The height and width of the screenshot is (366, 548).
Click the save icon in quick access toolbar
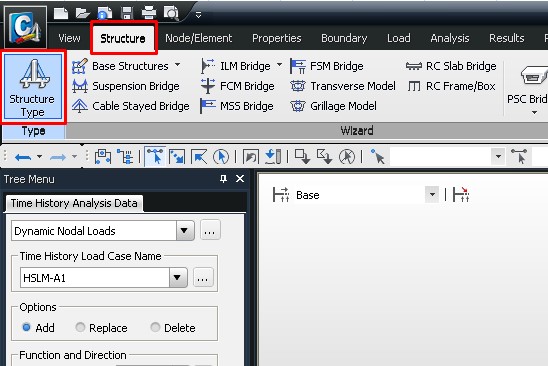point(127,13)
